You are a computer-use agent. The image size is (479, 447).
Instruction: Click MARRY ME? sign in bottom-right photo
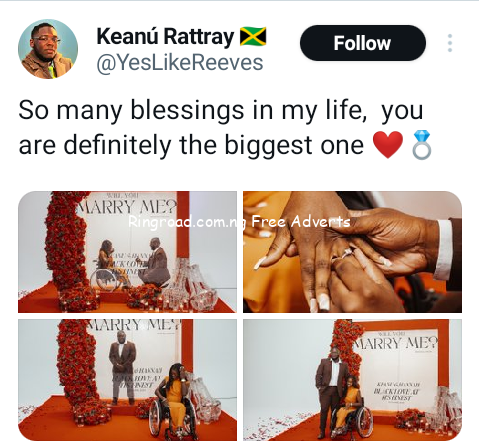pyautogui.click(x=396, y=343)
